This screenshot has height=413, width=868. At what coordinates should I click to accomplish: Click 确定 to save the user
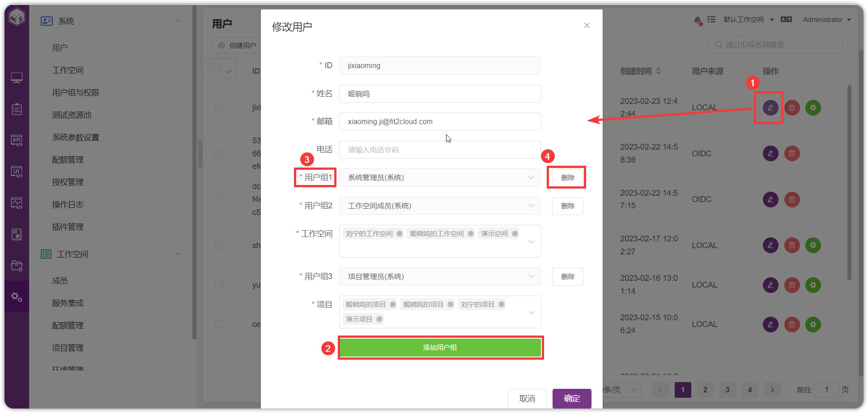coord(572,398)
